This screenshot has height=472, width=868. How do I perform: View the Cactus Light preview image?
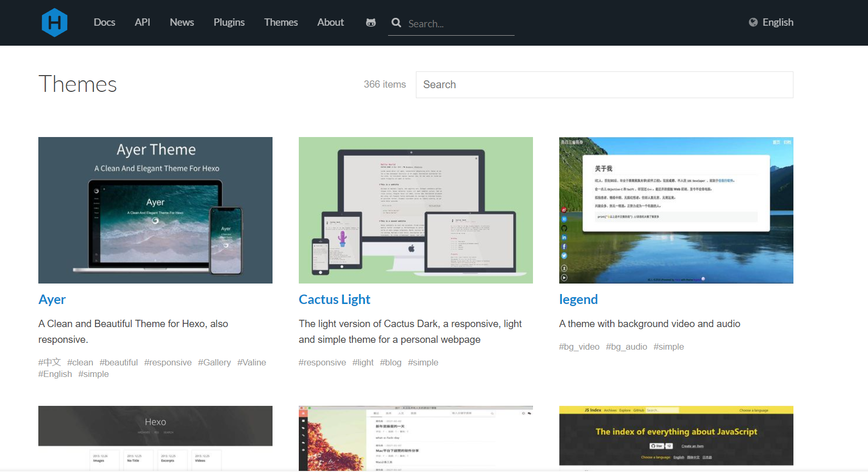[416, 210]
